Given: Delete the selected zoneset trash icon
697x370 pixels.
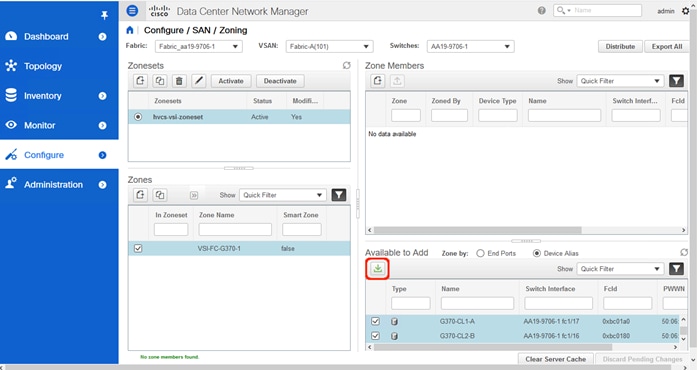Looking at the screenshot, I should coord(179,81).
